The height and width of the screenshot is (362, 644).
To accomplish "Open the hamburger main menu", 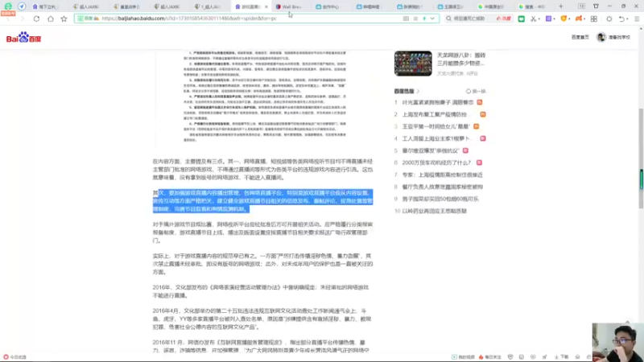I will [x=637, y=19].
